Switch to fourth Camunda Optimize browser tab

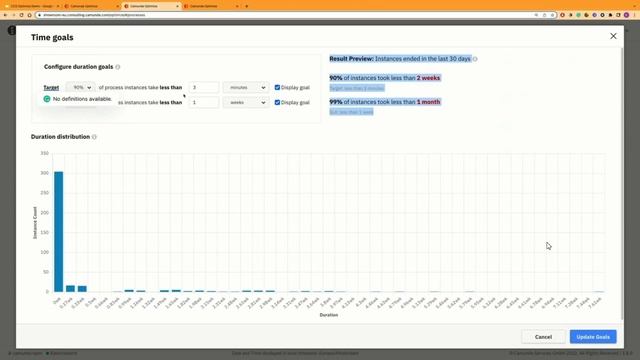[x=210, y=6]
